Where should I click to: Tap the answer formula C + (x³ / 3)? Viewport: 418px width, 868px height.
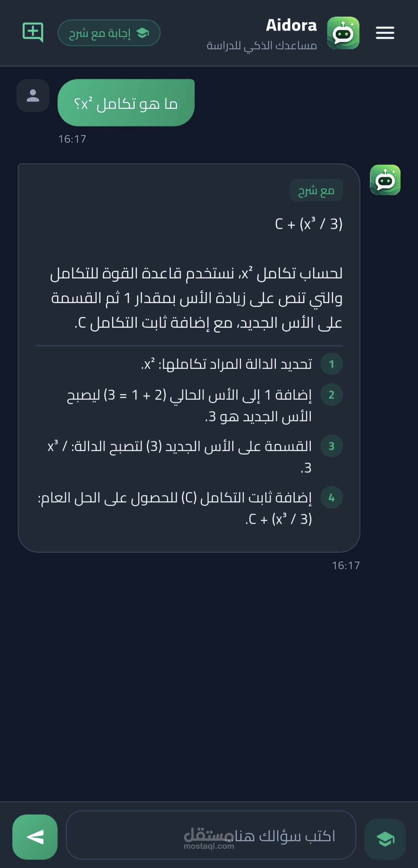tap(309, 224)
